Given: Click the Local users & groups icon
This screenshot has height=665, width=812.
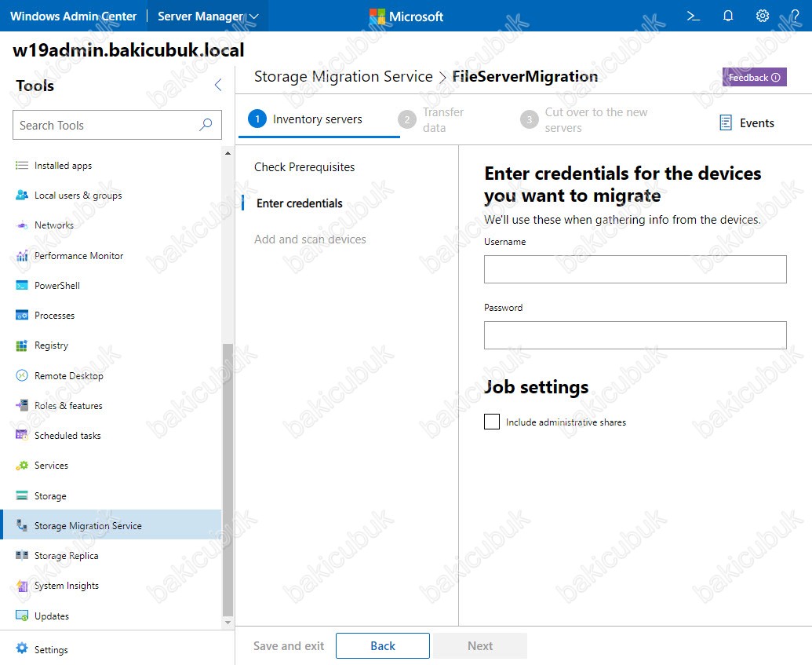Looking at the screenshot, I should tap(22, 195).
